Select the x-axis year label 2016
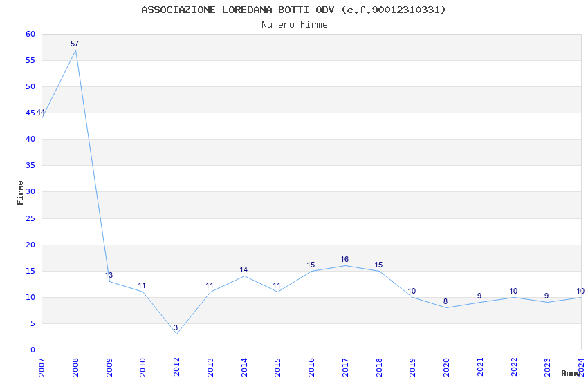This screenshot has width=588, height=380. [311, 368]
